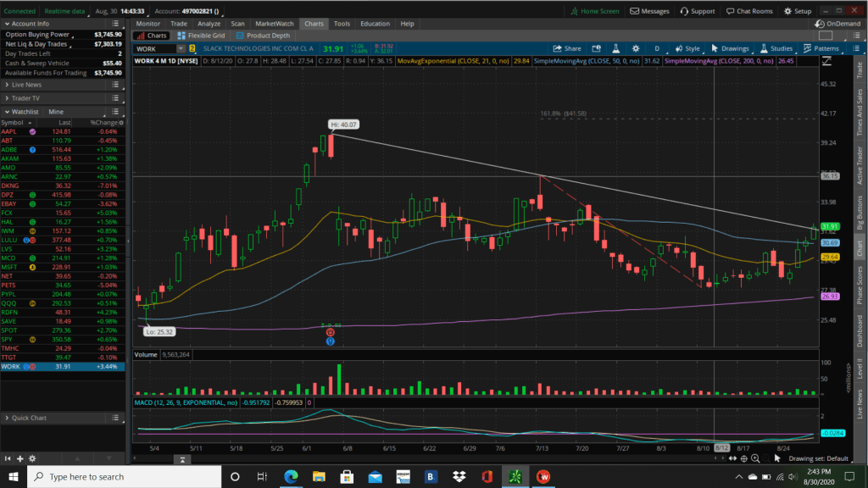Click the chart scale toggle icon above price axis
Image resolution: width=868 pixels, height=488 pixels.
(x=826, y=61)
